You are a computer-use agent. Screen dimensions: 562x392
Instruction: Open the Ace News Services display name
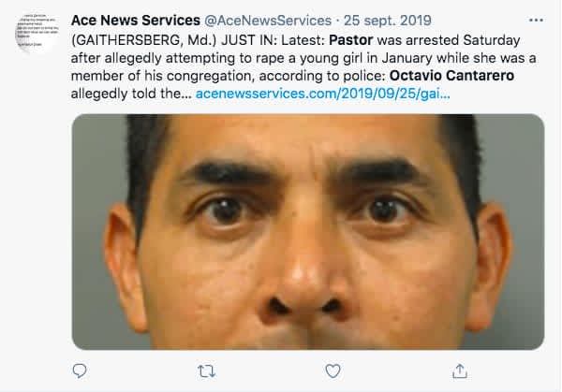click(136, 21)
